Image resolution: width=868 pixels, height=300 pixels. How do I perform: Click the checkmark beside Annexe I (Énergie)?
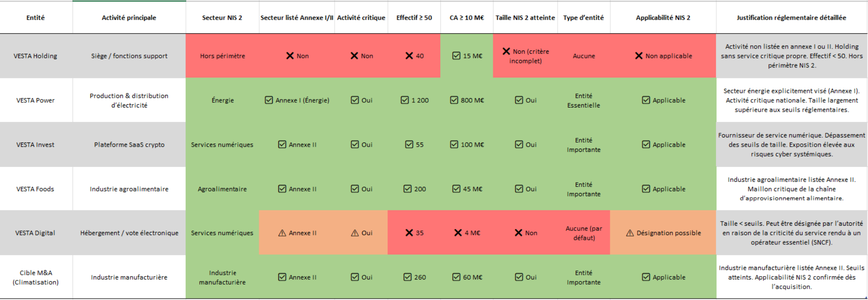[x=269, y=100]
